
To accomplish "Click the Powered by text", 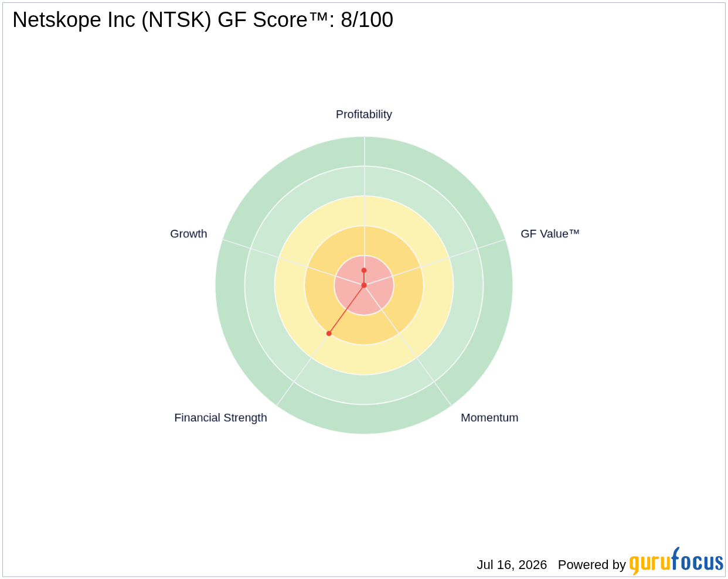I will point(592,565).
